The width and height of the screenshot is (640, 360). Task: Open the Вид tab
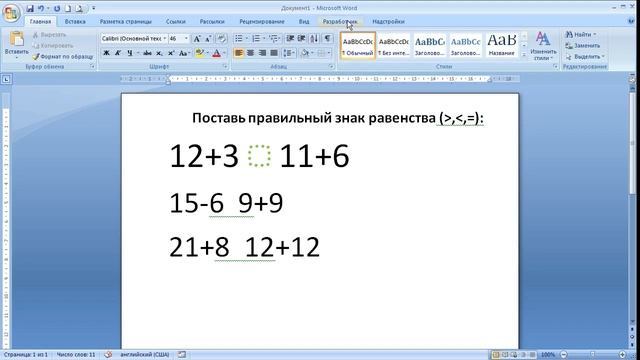tap(304, 21)
